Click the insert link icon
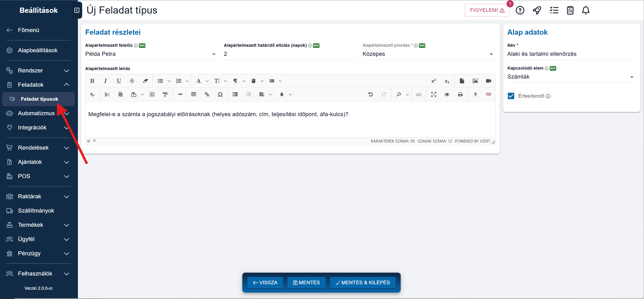This screenshot has height=299, width=644. pyautogui.click(x=207, y=94)
